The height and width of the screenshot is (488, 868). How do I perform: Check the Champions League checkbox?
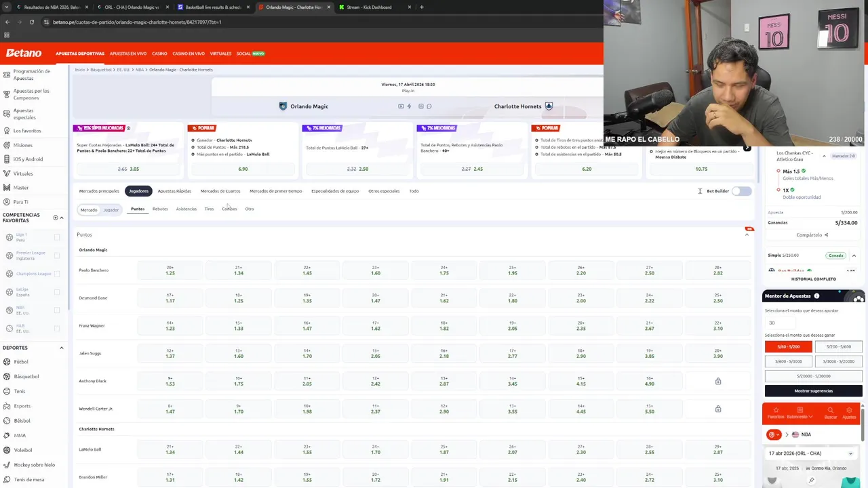57,274
